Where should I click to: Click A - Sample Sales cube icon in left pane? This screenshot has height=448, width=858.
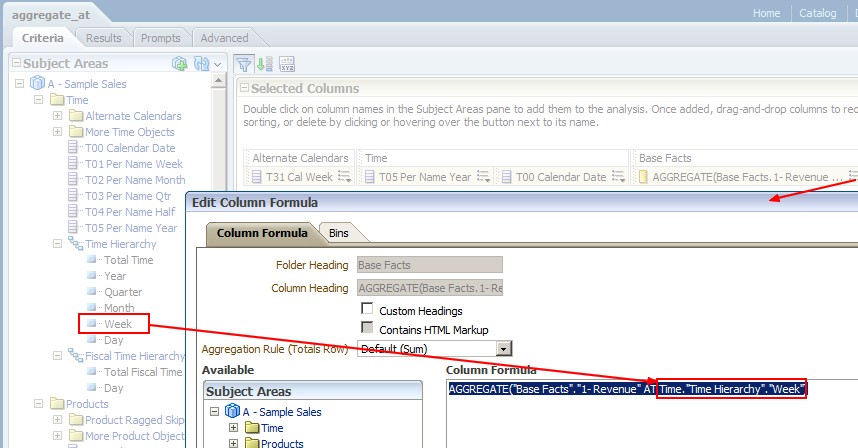(x=37, y=83)
